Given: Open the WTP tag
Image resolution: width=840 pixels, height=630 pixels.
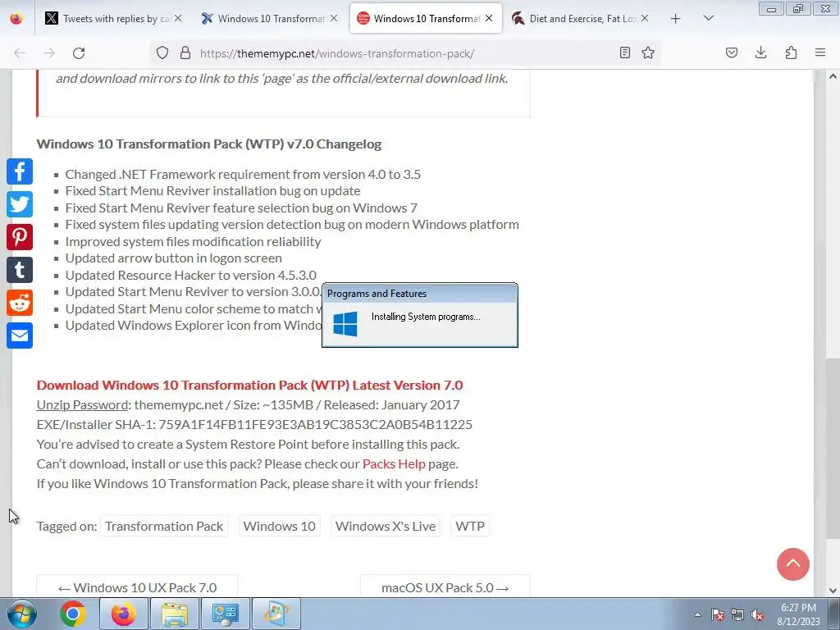Looking at the screenshot, I should point(470,526).
